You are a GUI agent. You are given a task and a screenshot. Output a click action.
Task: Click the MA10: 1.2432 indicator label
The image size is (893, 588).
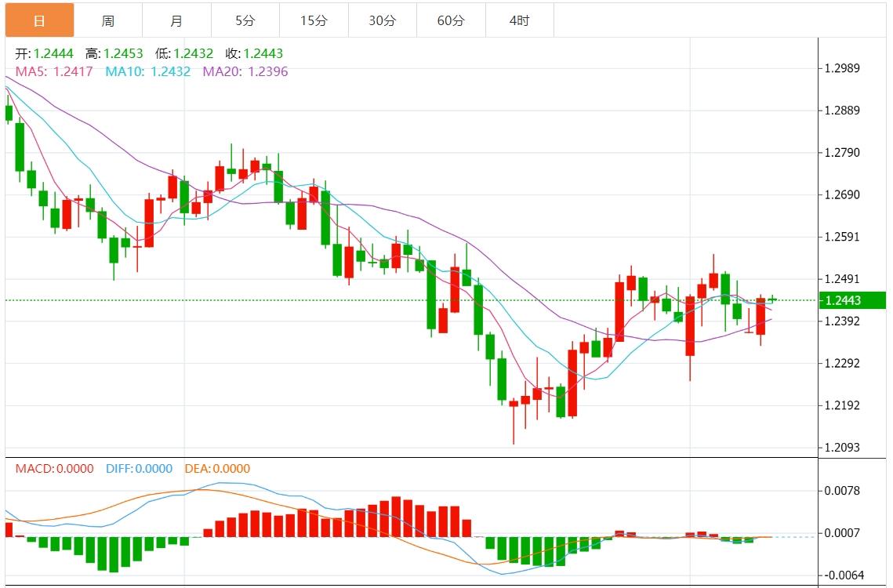tap(148, 71)
